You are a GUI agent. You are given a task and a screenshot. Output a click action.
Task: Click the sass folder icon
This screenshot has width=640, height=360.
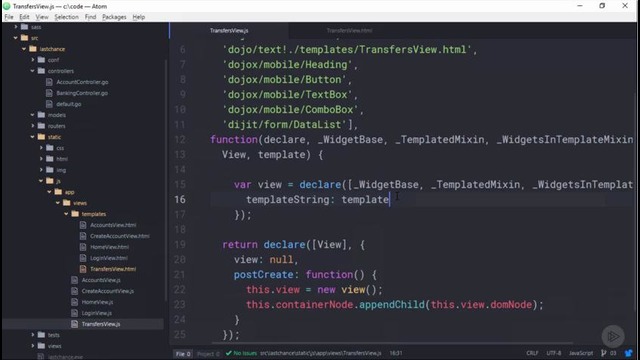click(24, 27)
